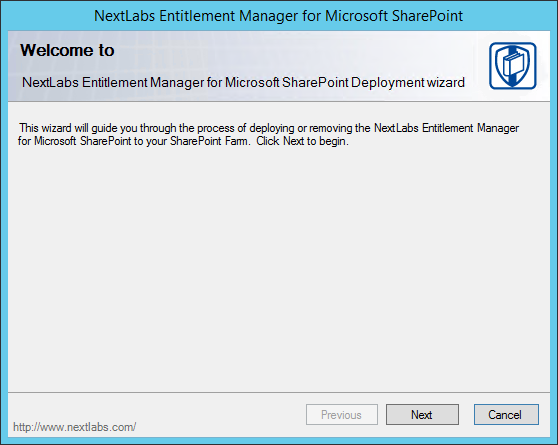Select the "Welcome to" heading
558x445 pixels.
67,50
